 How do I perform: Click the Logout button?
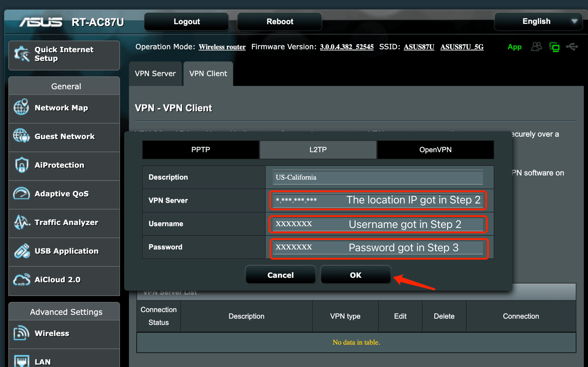187,22
